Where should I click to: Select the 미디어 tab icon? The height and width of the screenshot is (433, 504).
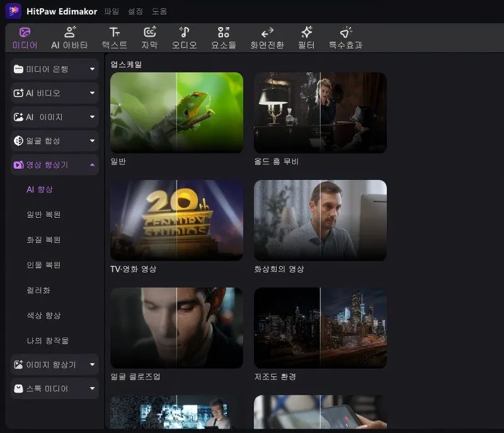tap(25, 33)
